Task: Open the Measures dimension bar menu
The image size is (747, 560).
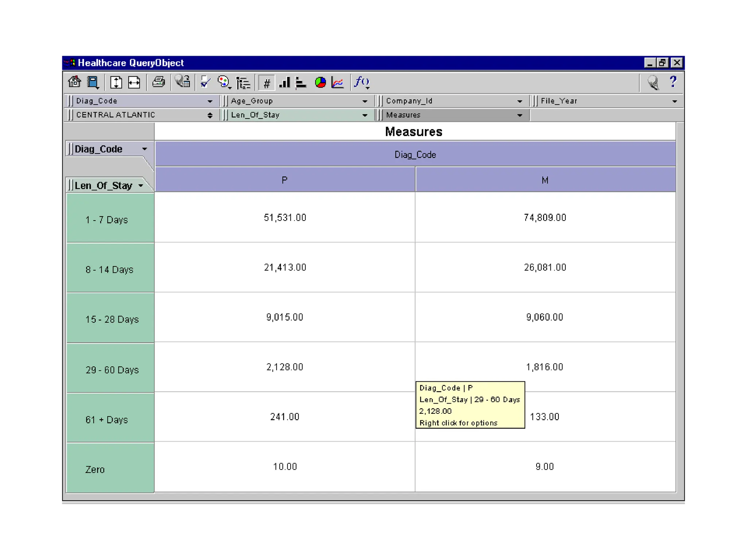Action: 519,115
